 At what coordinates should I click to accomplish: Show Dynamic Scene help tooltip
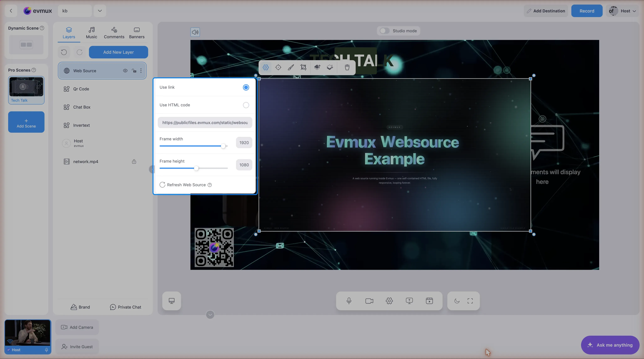42,28
